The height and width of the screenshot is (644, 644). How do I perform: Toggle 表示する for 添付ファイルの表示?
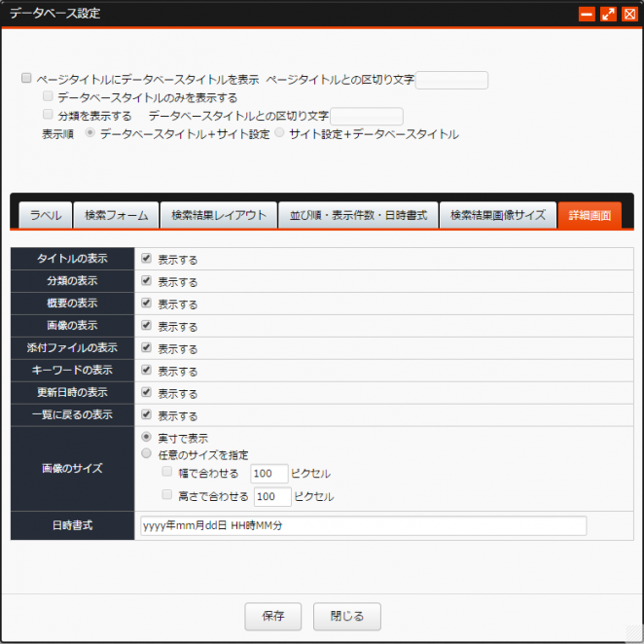click(146, 347)
